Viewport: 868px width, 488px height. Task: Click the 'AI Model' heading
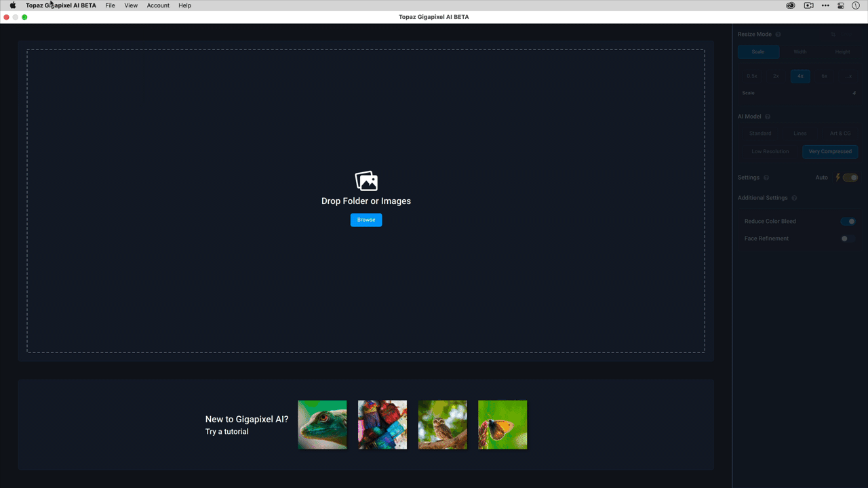(749, 117)
